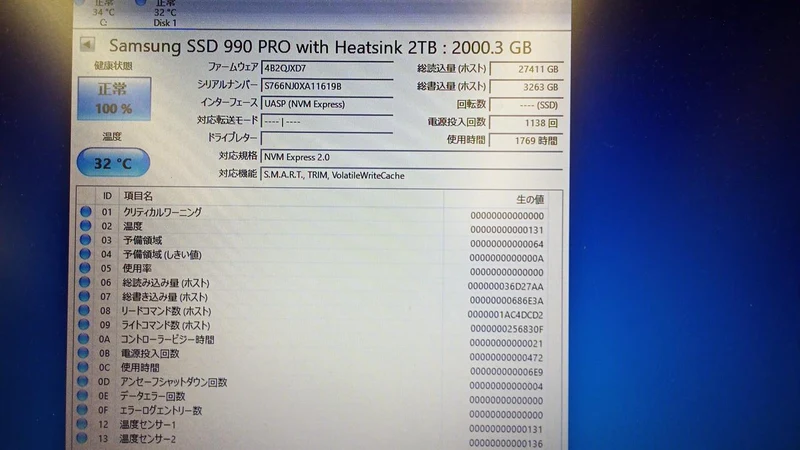Image resolution: width=800 pixels, height=450 pixels.
Task: Click the interface field UASP (NVM Express)
Action: click(x=327, y=104)
